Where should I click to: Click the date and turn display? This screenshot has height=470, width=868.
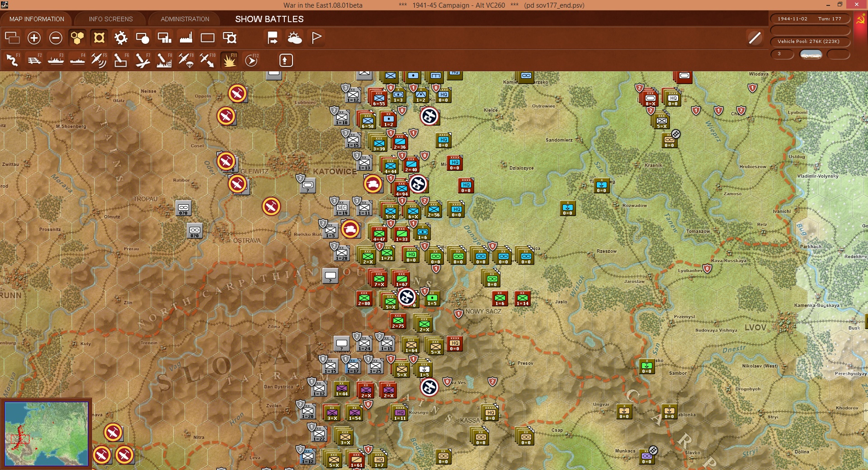click(x=810, y=19)
